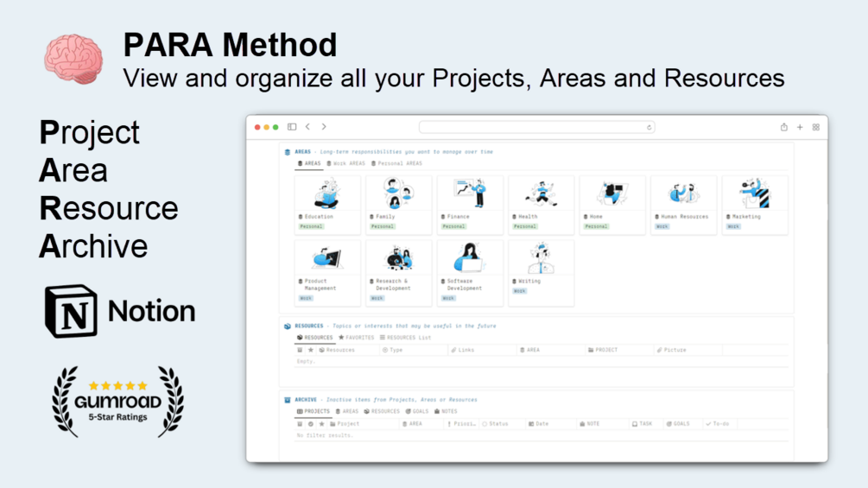Open the Software Development area card
868x488 pixels.
click(470, 273)
